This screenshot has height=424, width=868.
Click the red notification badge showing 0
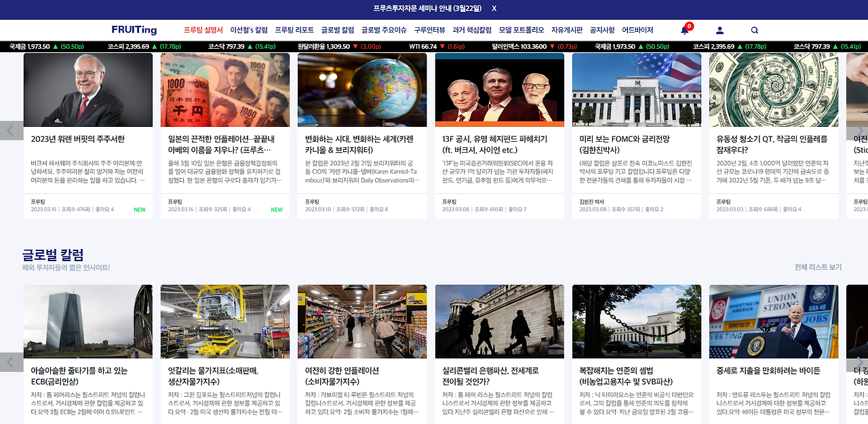[x=690, y=24]
